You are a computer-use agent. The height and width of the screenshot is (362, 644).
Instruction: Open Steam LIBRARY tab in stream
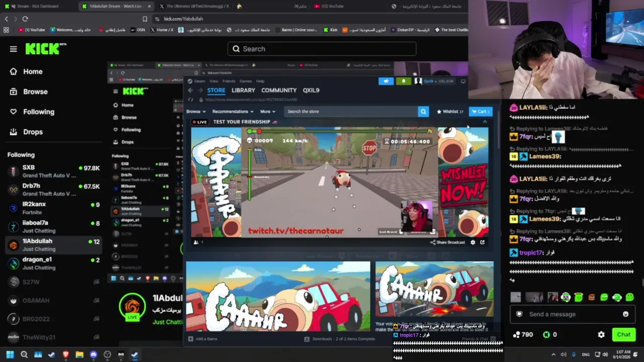(x=244, y=90)
